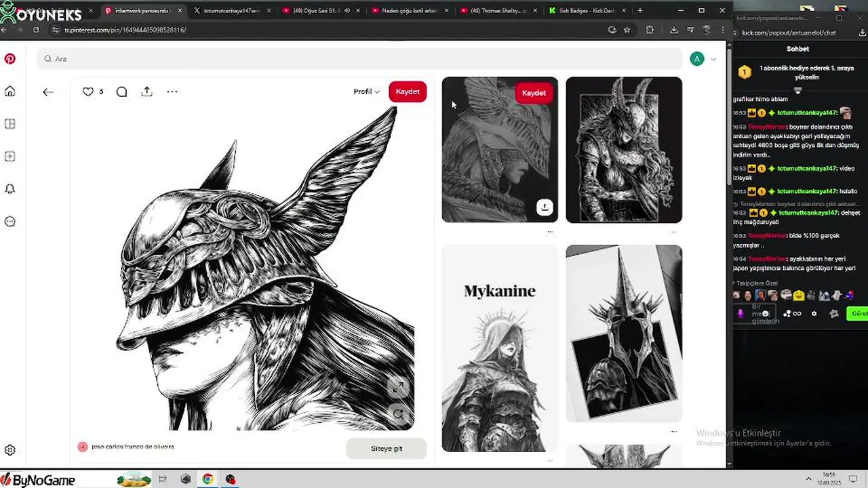Visit the source via Siteye git
This screenshot has height=488, width=868.
pyautogui.click(x=387, y=449)
